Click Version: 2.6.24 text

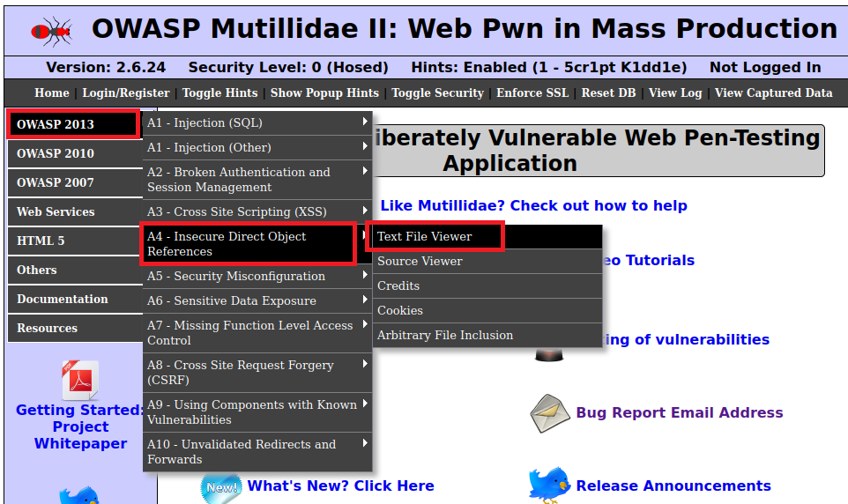106,68
